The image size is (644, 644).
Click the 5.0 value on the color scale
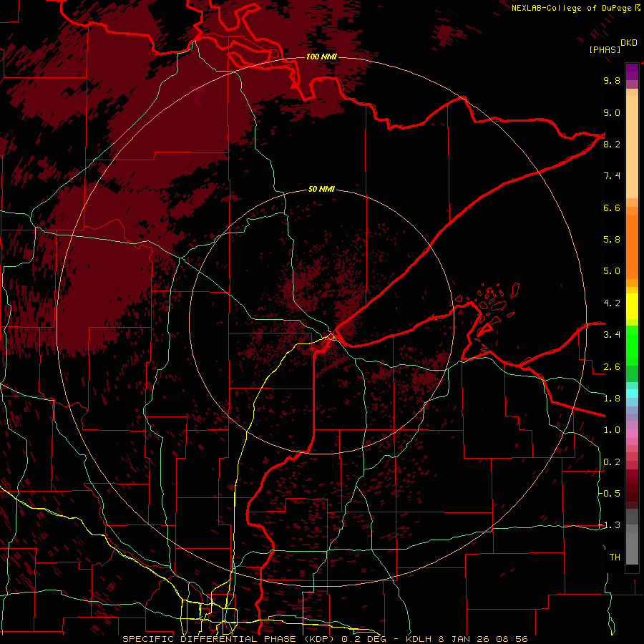[x=612, y=271]
